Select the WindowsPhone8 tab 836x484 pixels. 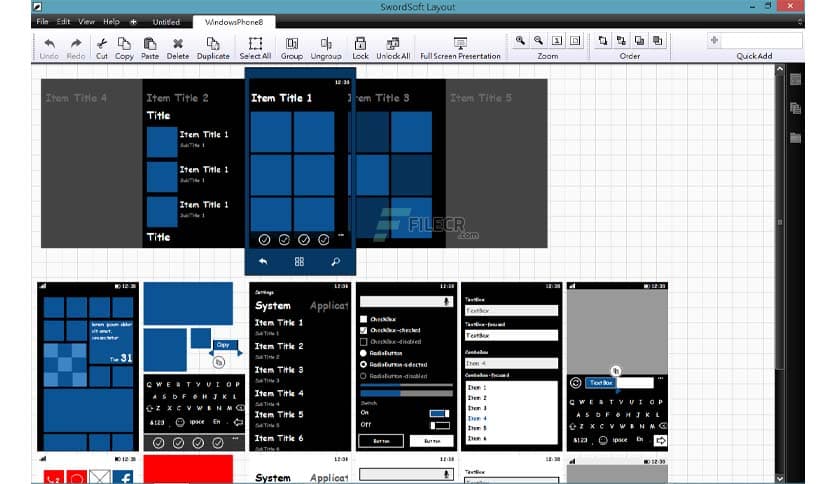(234, 22)
